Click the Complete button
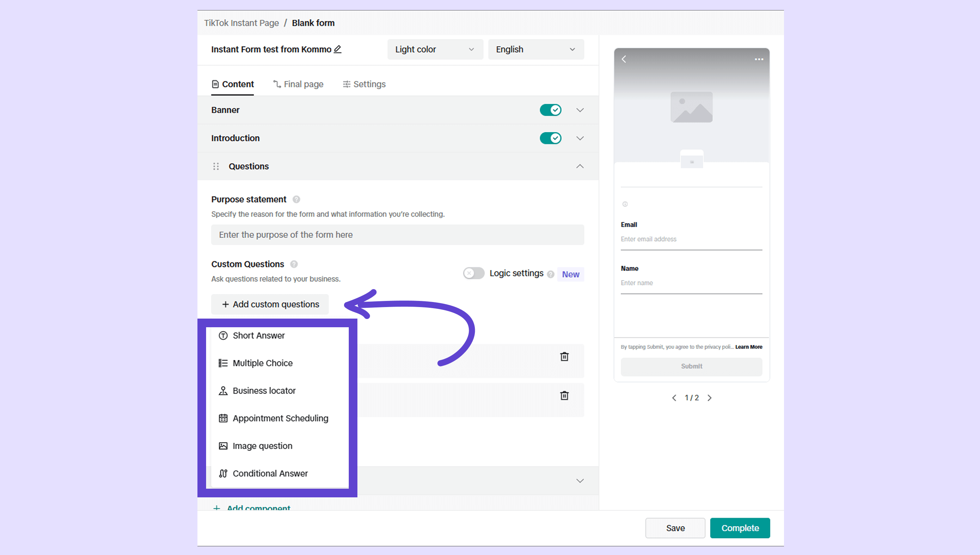980x555 pixels. click(x=740, y=528)
